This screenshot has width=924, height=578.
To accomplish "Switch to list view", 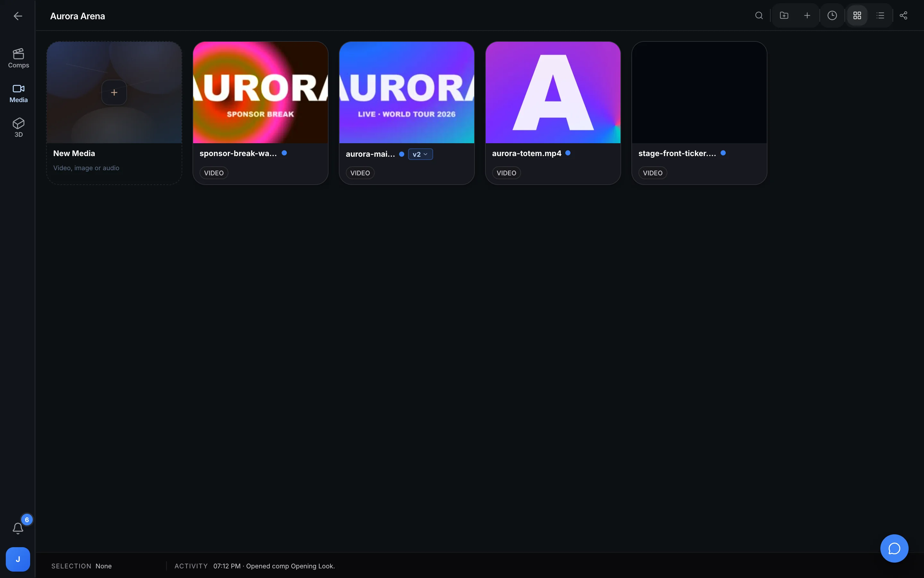I will [880, 16].
